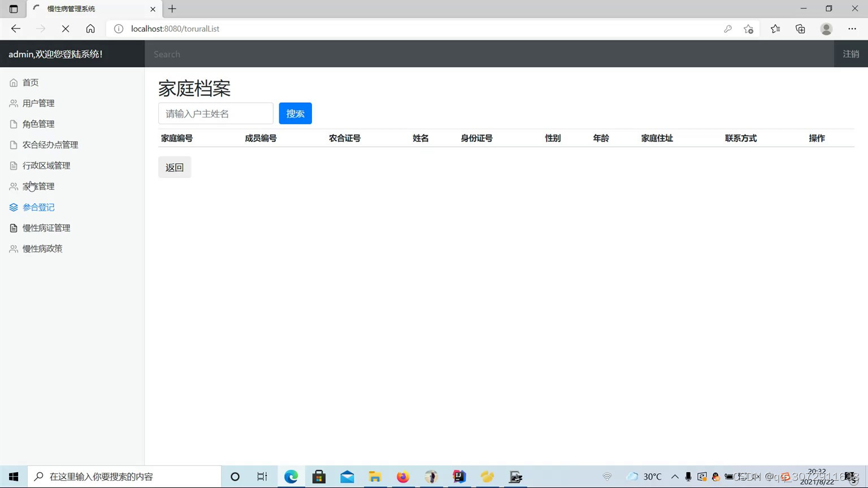Close the 慢性病管理系统 tab

coord(153,9)
